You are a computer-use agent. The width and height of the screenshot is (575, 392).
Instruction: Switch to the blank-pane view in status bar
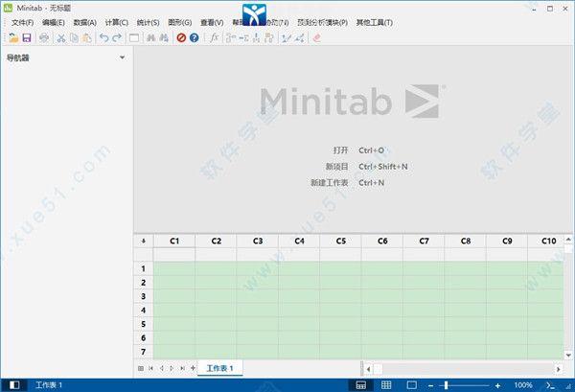(x=412, y=385)
